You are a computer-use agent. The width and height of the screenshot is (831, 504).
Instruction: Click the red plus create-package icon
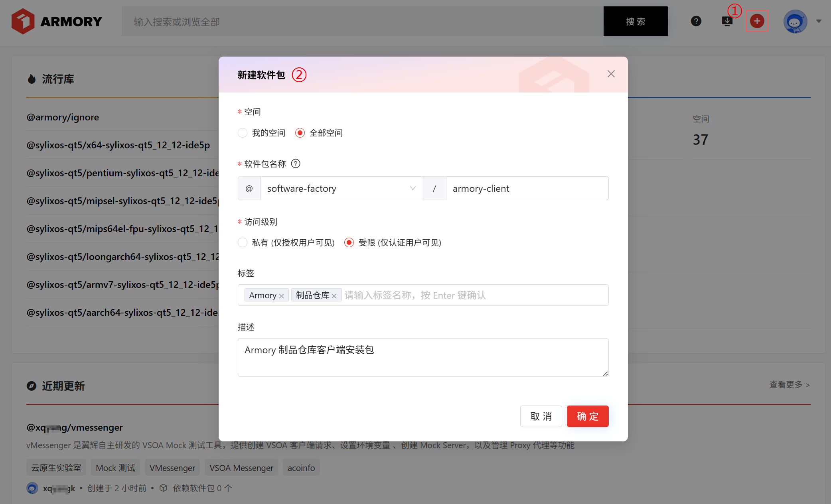pyautogui.click(x=757, y=21)
